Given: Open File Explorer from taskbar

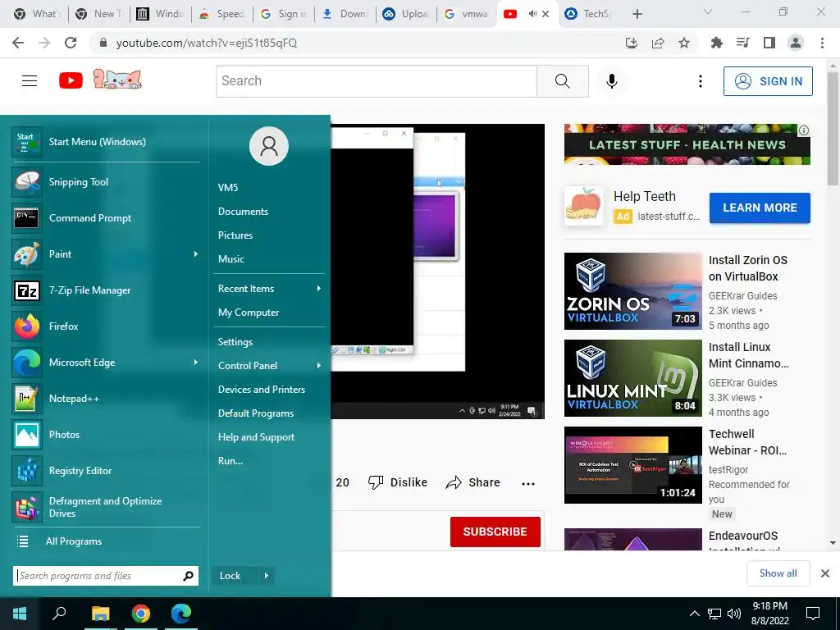Looking at the screenshot, I should click(100, 614).
